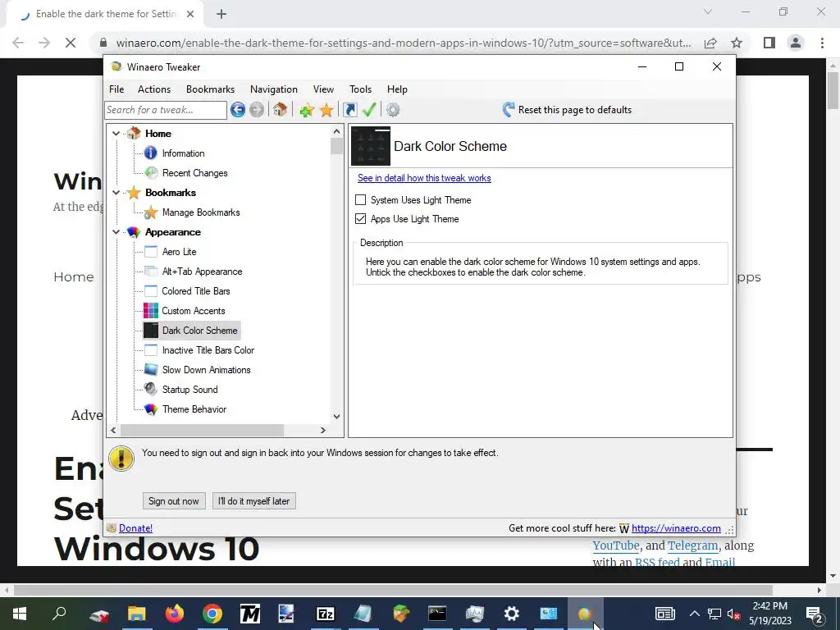The height and width of the screenshot is (630, 840).
Task: Click the Home page toolbar icon
Action: tap(280, 110)
